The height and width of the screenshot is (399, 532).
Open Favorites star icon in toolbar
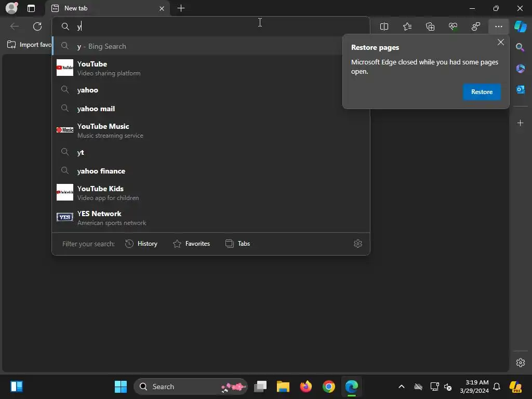407,26
